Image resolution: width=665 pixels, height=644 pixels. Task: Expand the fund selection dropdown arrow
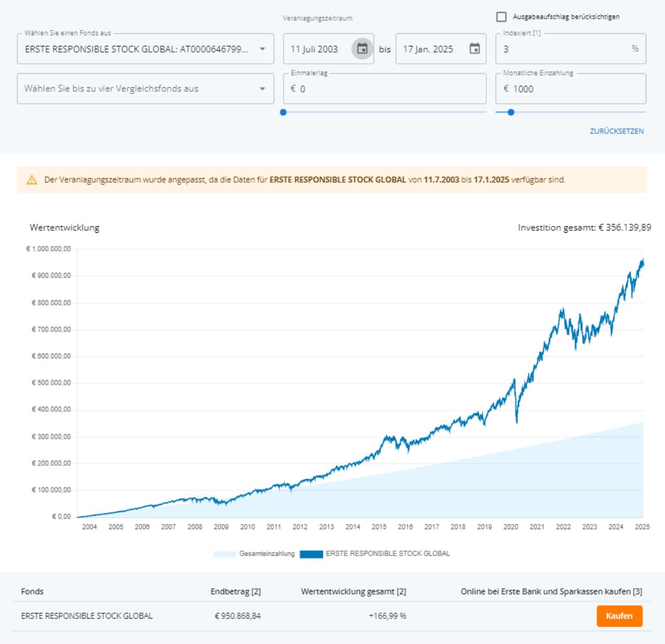[262, 49]
